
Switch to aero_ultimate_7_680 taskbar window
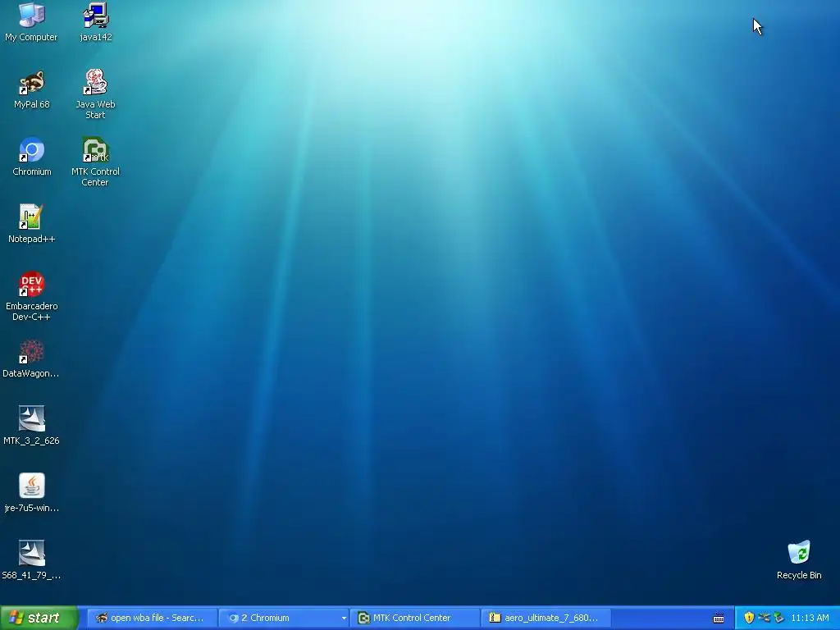tap(546, 618)
